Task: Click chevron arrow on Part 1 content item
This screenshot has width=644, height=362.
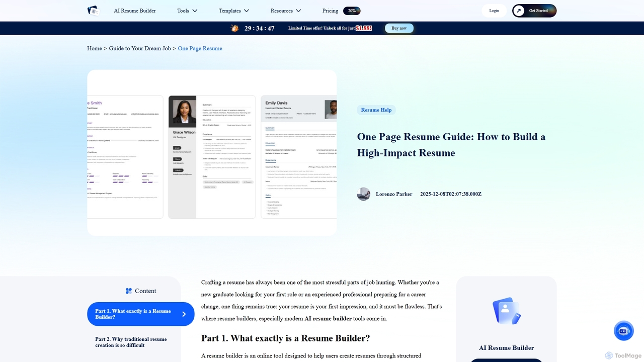Action: tap(184, 314)
